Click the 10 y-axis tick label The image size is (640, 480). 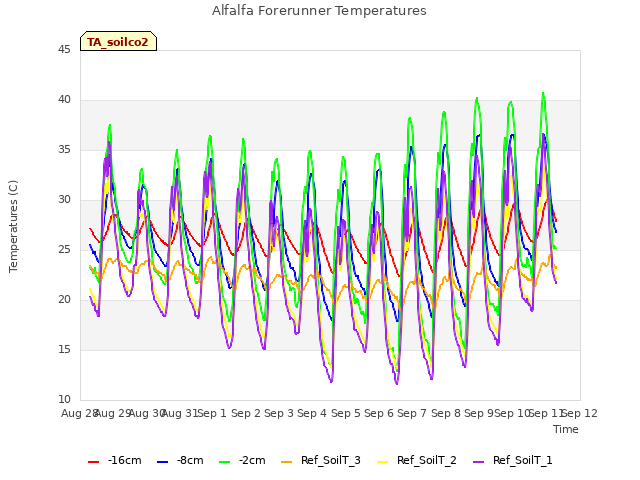click(64, 400)
